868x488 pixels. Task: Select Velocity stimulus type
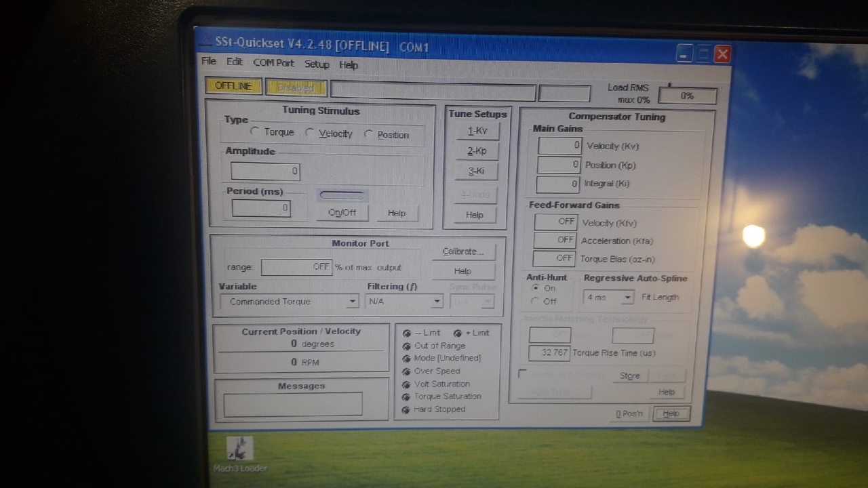[x=309, y=132]
